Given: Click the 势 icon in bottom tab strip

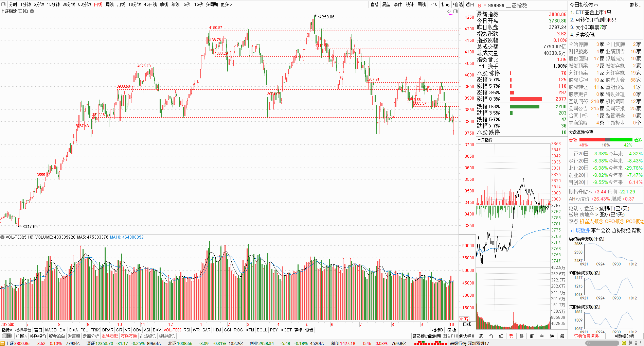Looking at the screenshot, I should (511, 336).
